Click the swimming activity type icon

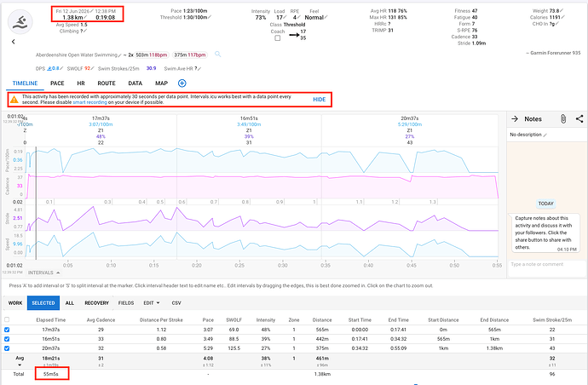coord(20,22)
